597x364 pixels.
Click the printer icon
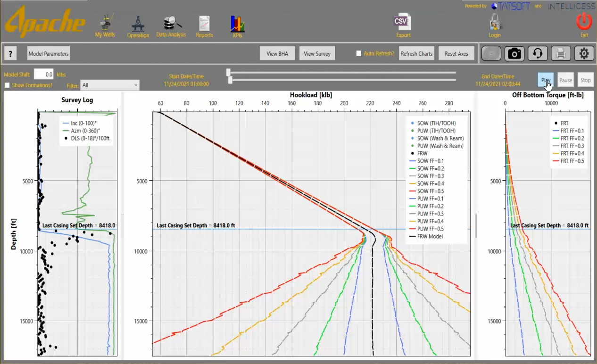tap(561, 54)
